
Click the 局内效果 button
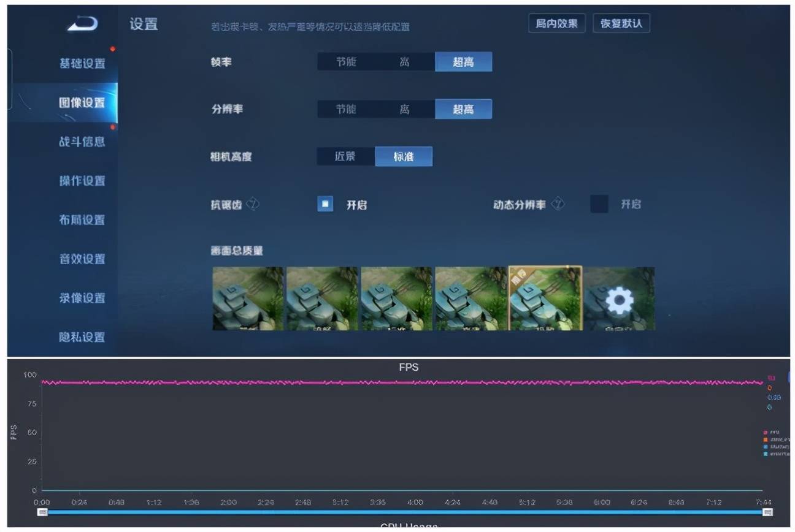556,23
